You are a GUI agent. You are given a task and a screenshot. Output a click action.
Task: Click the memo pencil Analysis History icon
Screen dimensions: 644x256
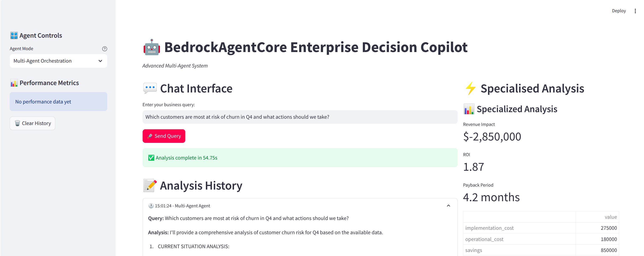click(150, 186)
